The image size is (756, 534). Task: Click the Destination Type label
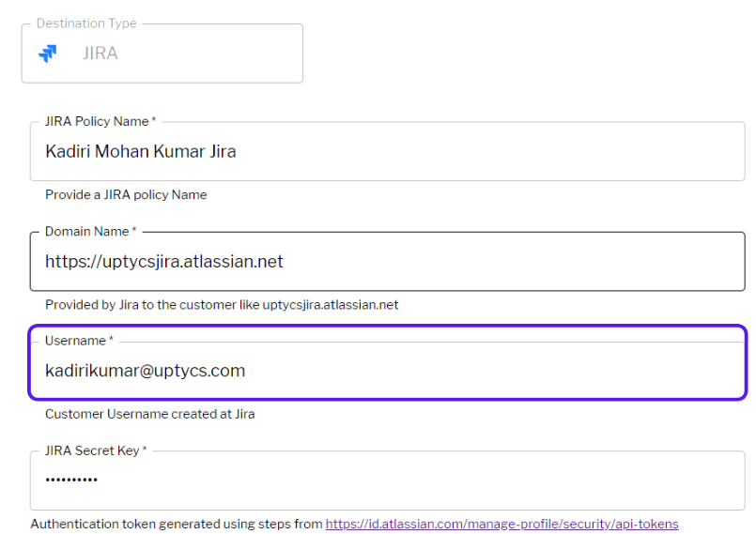pyautogui.click(x=86, y=23)
